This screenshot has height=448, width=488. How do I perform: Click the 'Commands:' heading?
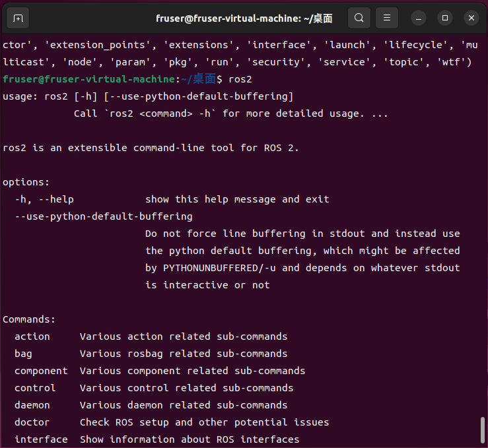(29, 319)
